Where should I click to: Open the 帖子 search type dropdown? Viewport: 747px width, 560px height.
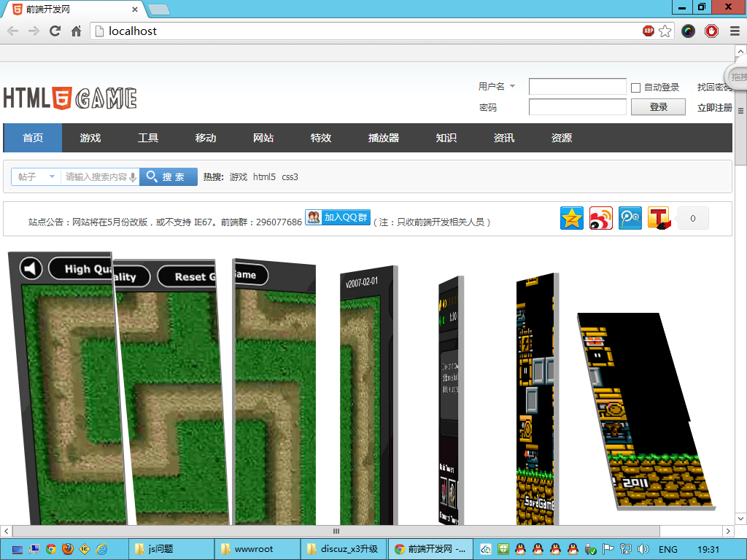click(x=36, y=176)
